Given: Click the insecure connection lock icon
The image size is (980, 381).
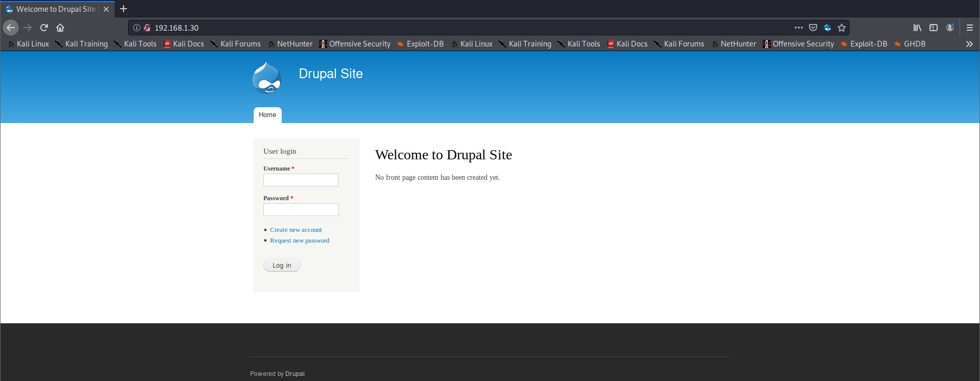Looking at the screenshot, I should (x=147, y=28).
